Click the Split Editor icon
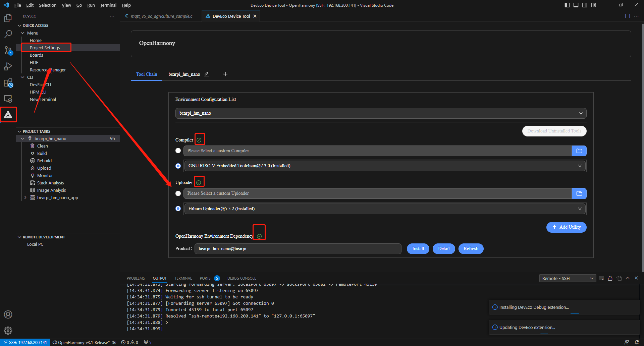 tap(628, 16)
